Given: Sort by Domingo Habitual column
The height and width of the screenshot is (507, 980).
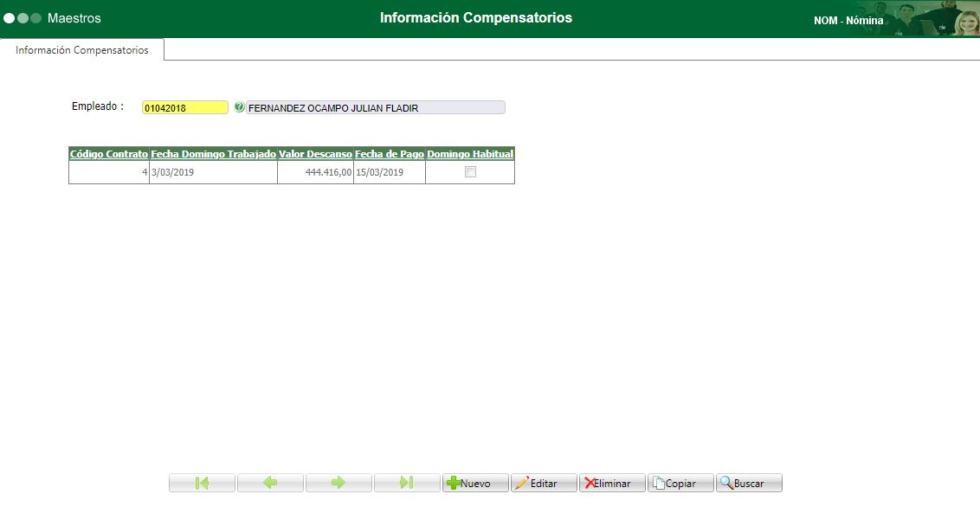Looking at the screenshot, I should 470,154.
